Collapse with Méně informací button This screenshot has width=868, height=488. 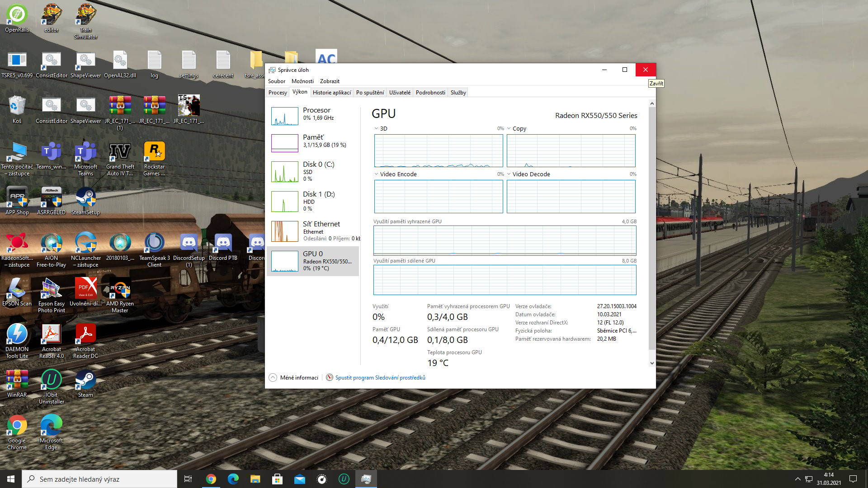click(294, 378)
